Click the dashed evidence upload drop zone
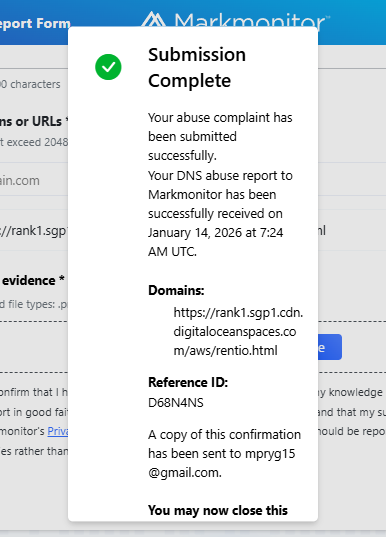The height and width of the screenshot is (537, 386). click(x=193, y=347)
